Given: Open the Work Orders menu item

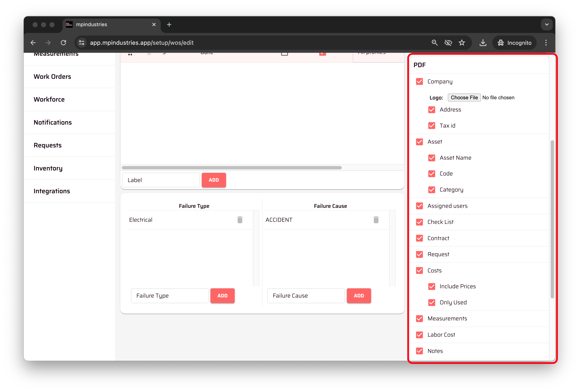Looking at the screenshot, I should pos(52,77).
